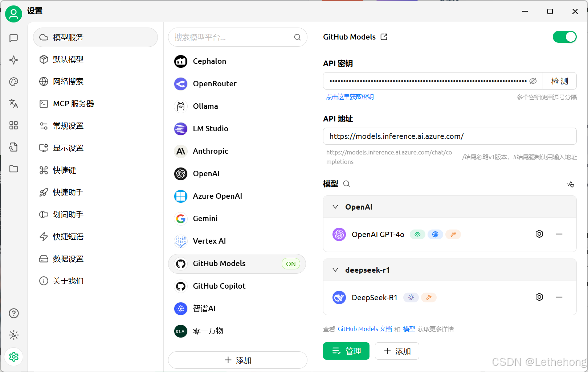Click the search magnifier in provider search
Viewport: 588px width, 372px height.
click(297, 37)
